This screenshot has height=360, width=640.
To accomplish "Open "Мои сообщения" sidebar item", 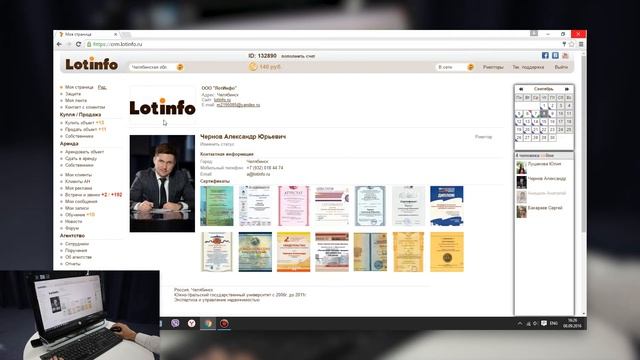I will click(81, 201).
